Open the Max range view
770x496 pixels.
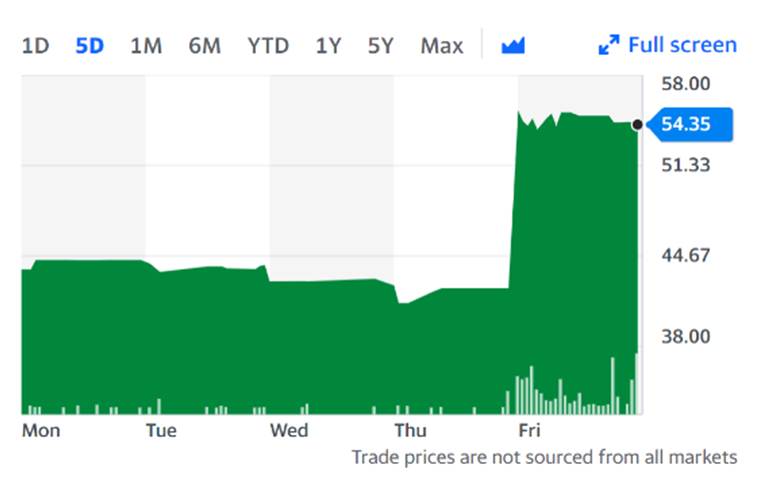point(442,46)
